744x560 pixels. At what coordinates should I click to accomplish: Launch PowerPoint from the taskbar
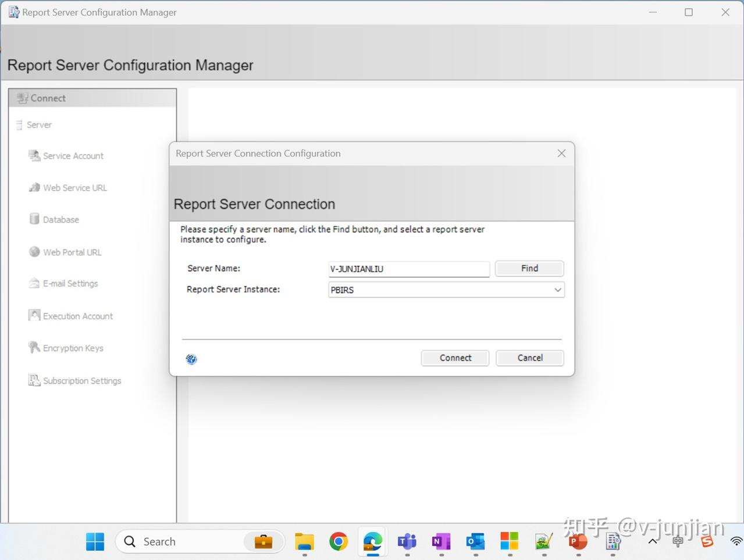coord(578,541)
